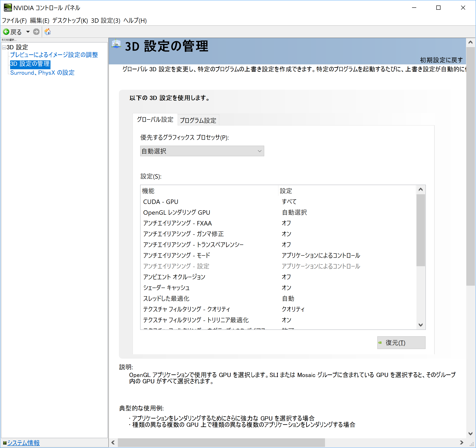Image resolution: width=476 pixels, height=448 pixels.
Task: Click settings list scroll up arrow
Action: [x=421, y=190]
